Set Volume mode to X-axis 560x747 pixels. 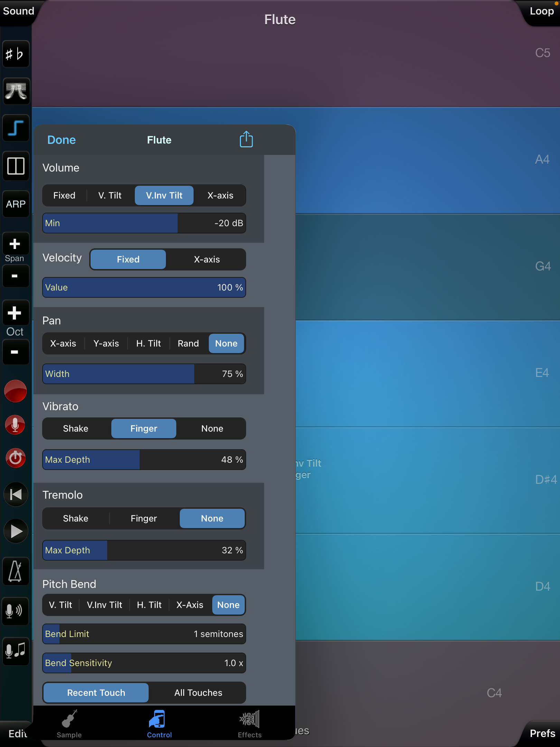(x=220, y=195)
